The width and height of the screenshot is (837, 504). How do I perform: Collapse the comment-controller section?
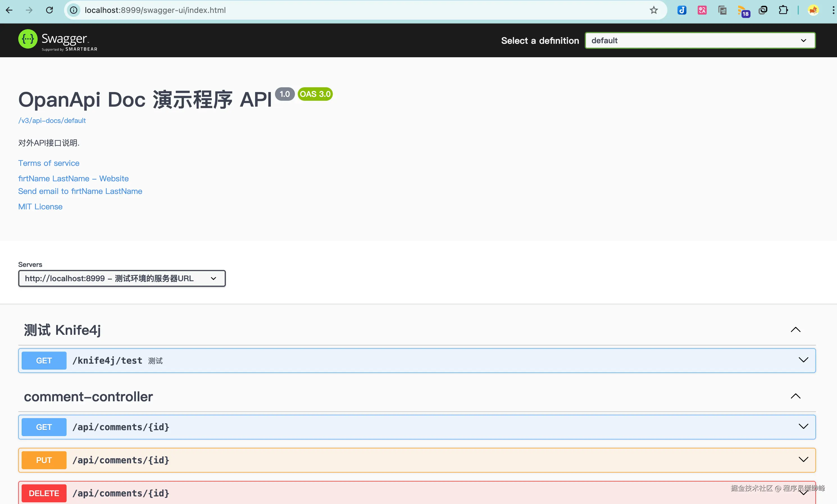click(x=795, y=396)
